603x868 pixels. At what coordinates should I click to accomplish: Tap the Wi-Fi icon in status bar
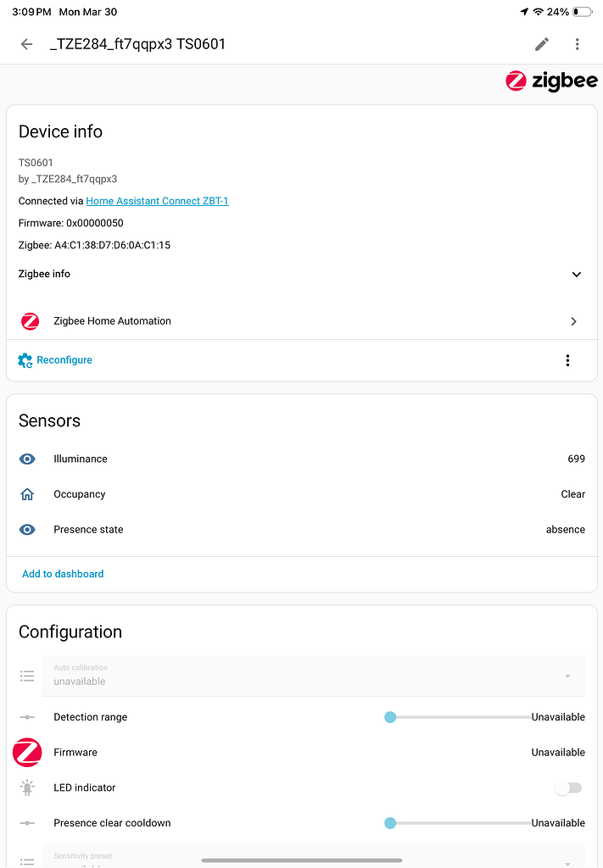[x=539, y=12]
